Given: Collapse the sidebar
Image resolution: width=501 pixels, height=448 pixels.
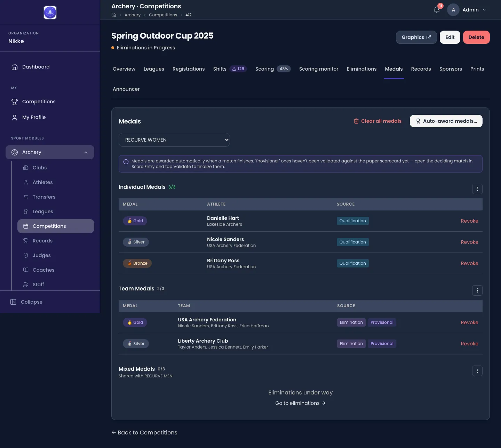Looking at the screenshot, I should pyautogui.click(x=26, y=302).
